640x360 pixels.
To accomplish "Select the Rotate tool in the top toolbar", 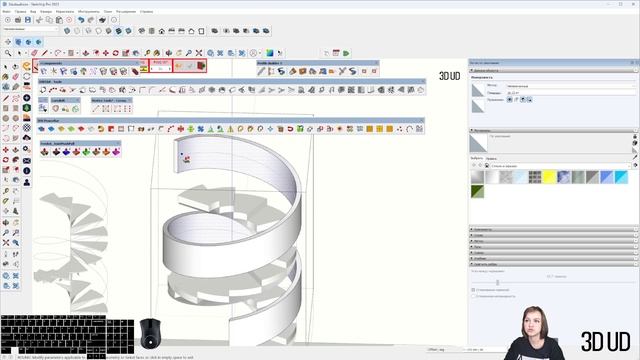I will [116, 53].
